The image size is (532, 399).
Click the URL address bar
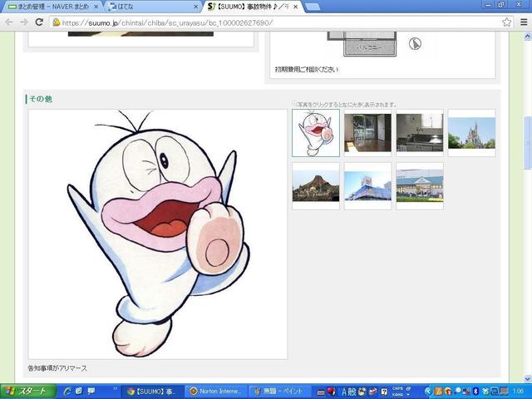click(x=282, y=22)
